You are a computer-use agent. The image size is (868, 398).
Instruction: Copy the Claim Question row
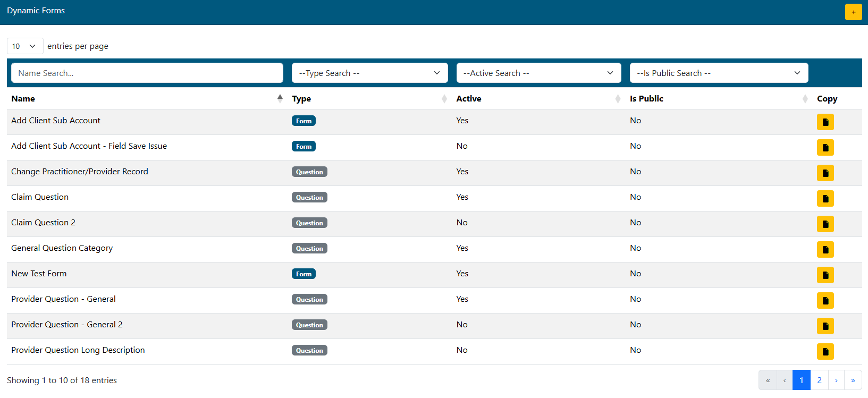(825, 199)
